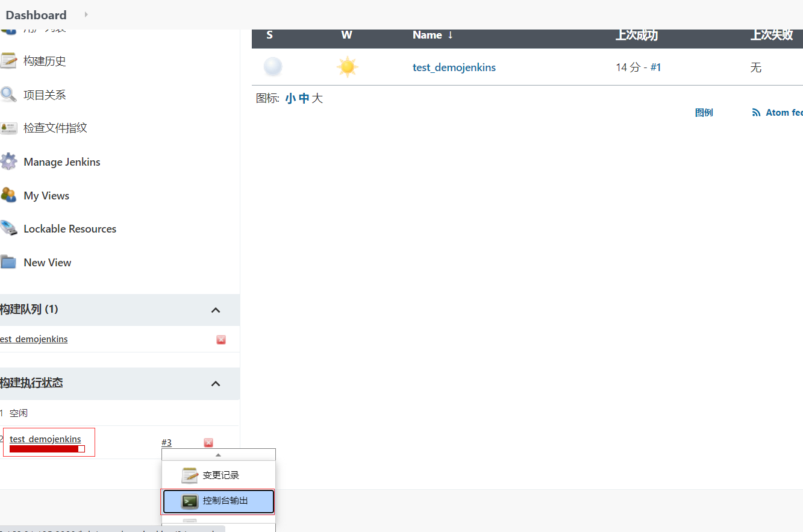Click the 构建历史 notepad icon
803x532 pixels.
8,61
